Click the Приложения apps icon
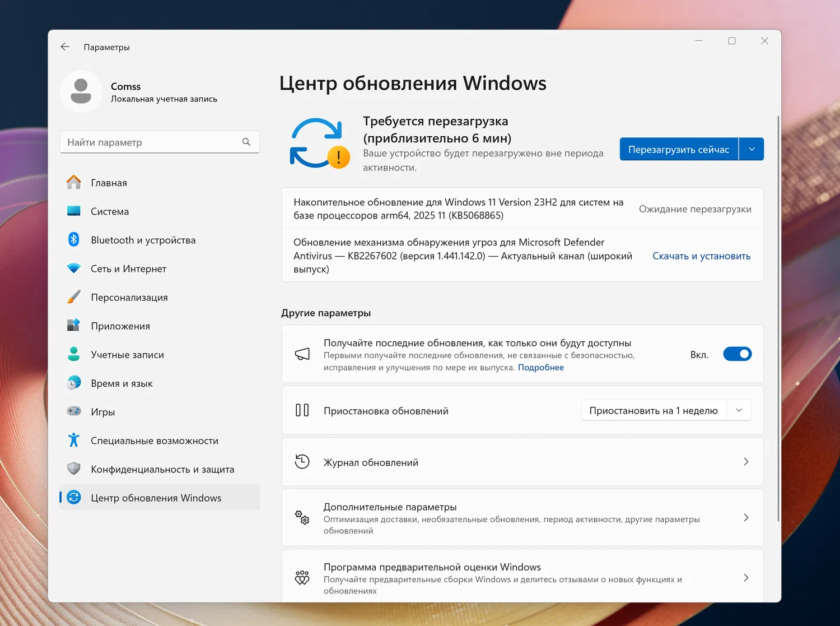840x626 pixels. click(74, 326)
